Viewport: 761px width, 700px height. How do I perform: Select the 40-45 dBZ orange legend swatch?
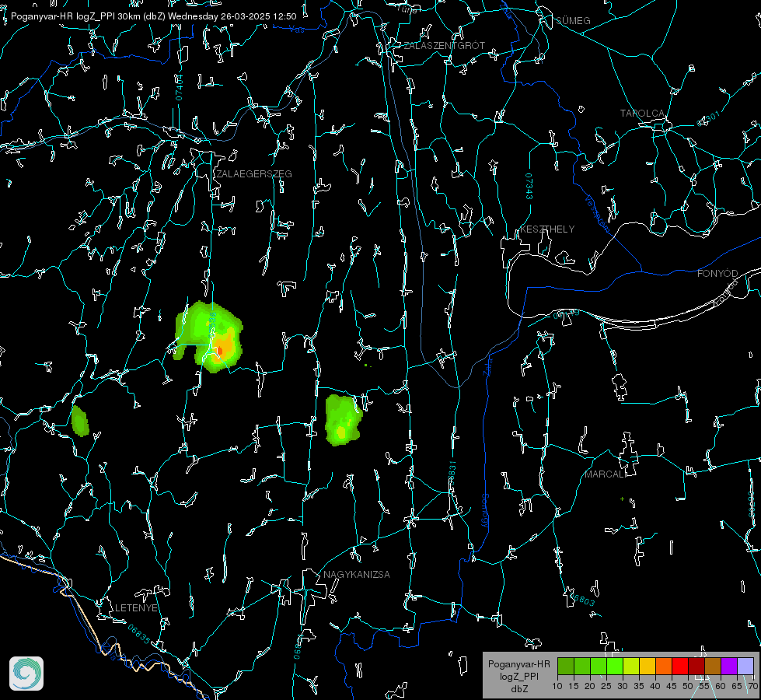click(x=664, y=666)
